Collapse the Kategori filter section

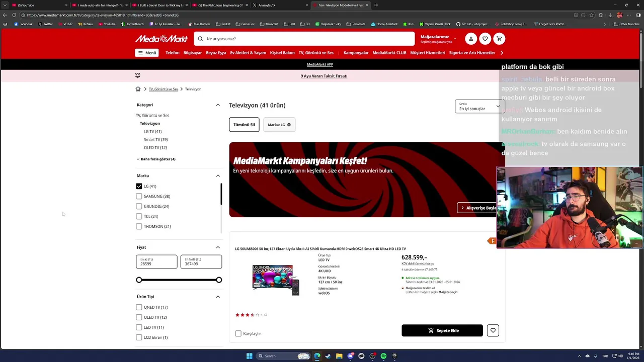point(218,105)
